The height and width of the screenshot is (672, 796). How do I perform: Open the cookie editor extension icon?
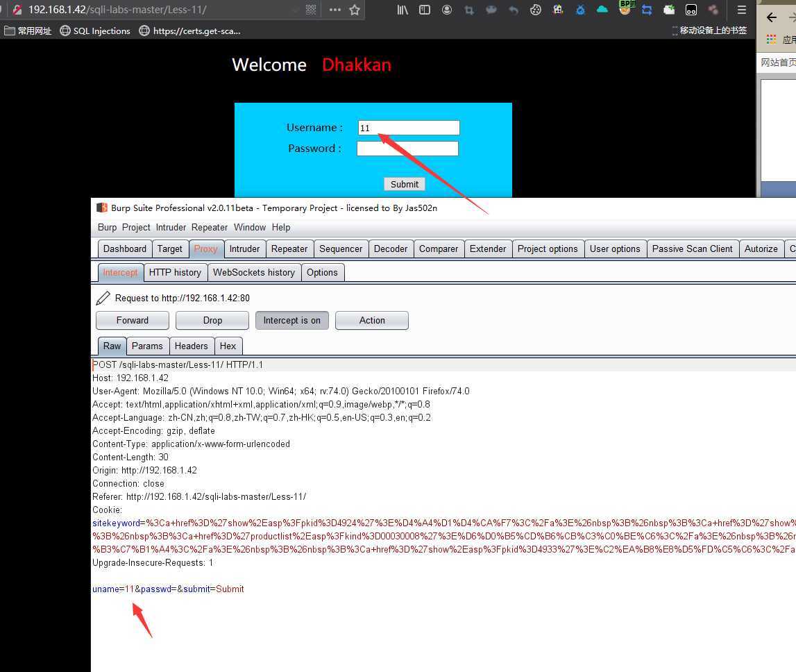(x=536, y=10)
